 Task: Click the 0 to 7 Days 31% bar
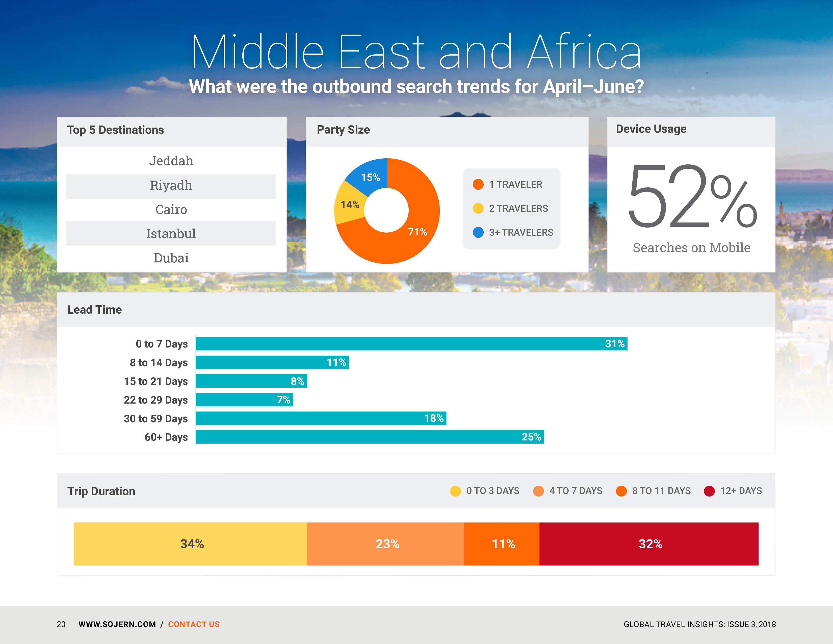tap(411, 344)
